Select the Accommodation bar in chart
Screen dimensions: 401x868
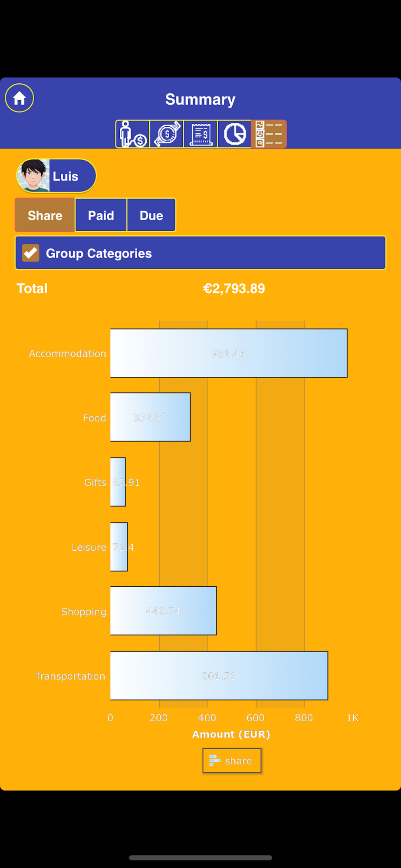point(229,353)
